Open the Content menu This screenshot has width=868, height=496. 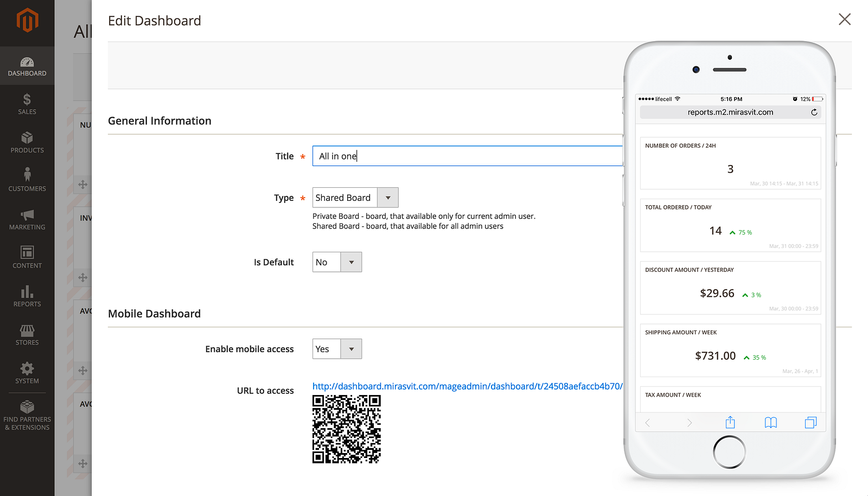[27, 258]
